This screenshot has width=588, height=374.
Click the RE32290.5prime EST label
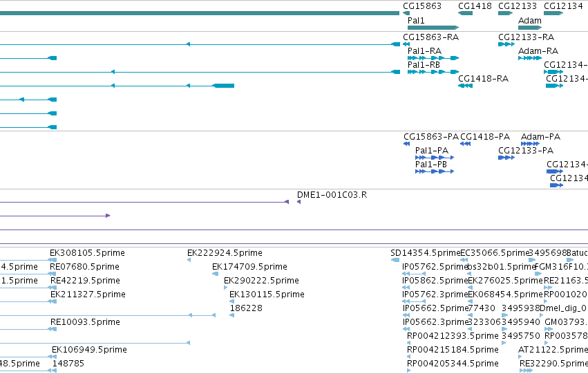[554, 364]
